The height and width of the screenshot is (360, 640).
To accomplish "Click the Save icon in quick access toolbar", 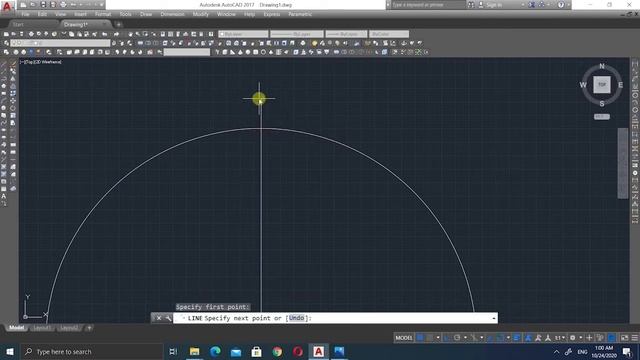I will point(43,5).
